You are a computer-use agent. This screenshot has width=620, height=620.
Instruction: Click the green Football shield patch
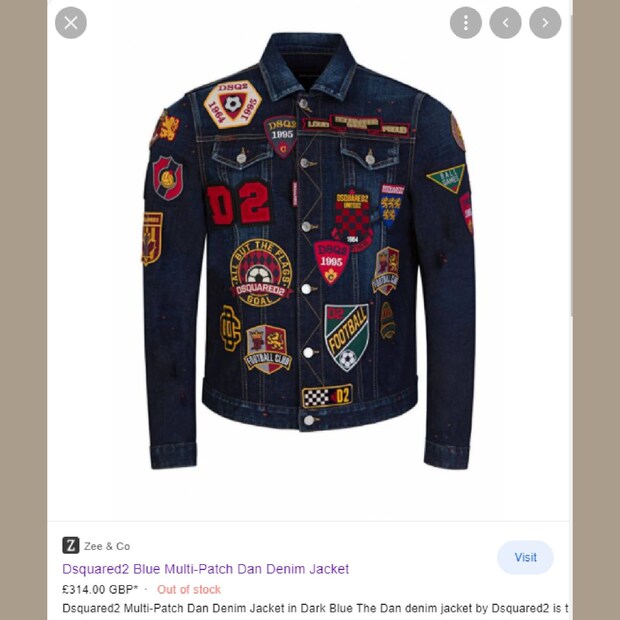346,337
